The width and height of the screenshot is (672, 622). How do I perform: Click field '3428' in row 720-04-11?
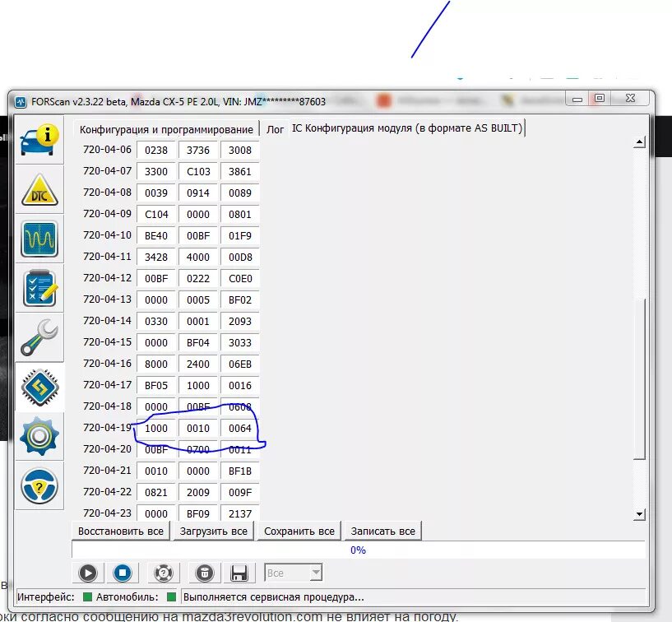click(156, 258)
